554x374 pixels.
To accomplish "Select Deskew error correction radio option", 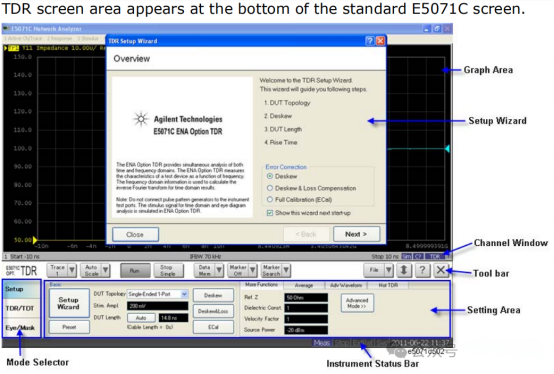I will click(270, 176).
